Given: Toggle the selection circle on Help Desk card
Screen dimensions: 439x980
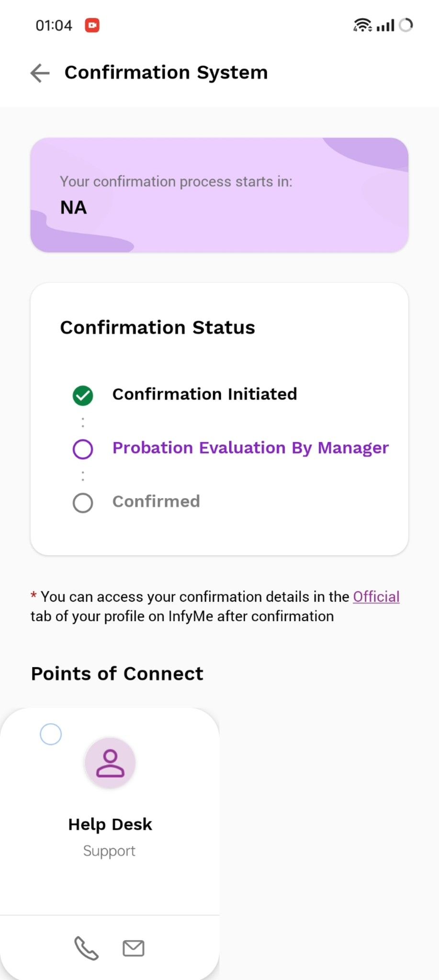Looking at the screenshot, I should point(51,734).
